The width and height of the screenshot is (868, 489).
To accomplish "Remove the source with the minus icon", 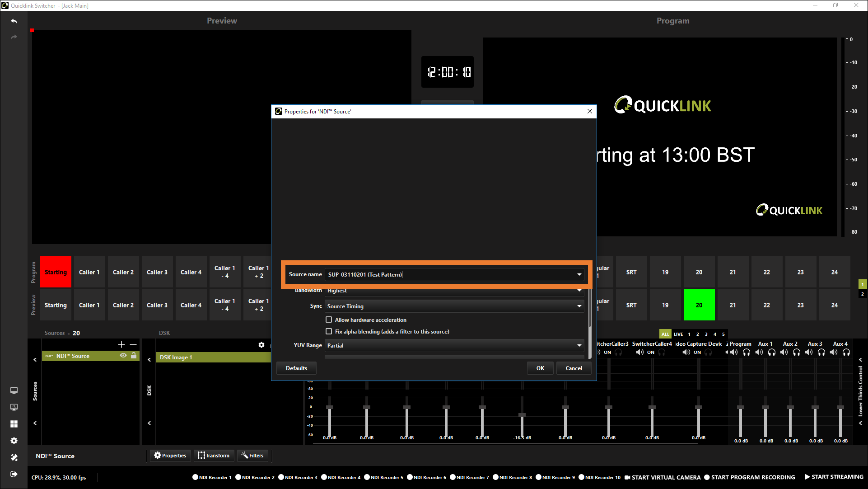I will (x=133, y=344).
